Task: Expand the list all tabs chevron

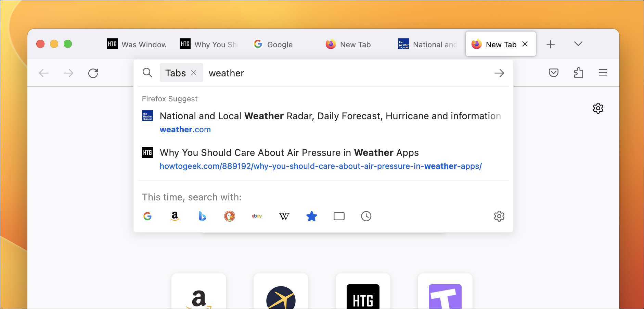Action: click(578, 44)
